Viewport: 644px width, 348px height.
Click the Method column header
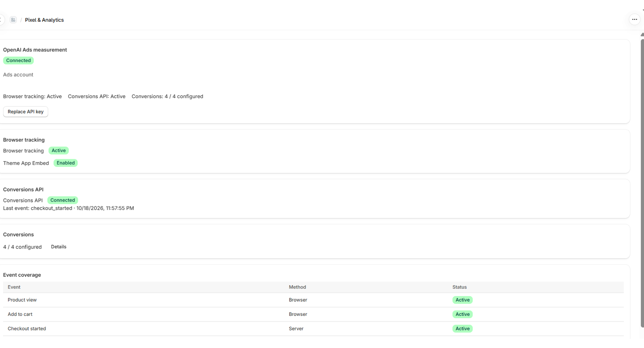coord(297,287)
